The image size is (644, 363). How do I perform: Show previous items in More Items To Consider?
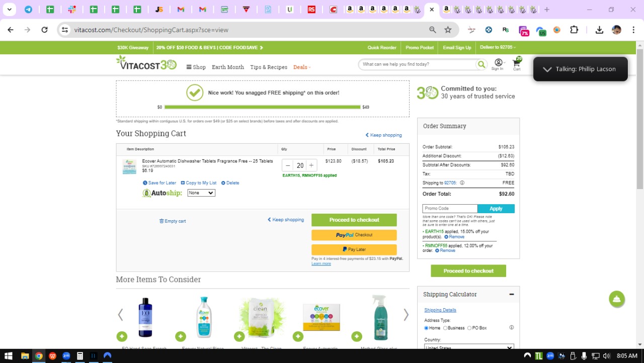[120, 315]
